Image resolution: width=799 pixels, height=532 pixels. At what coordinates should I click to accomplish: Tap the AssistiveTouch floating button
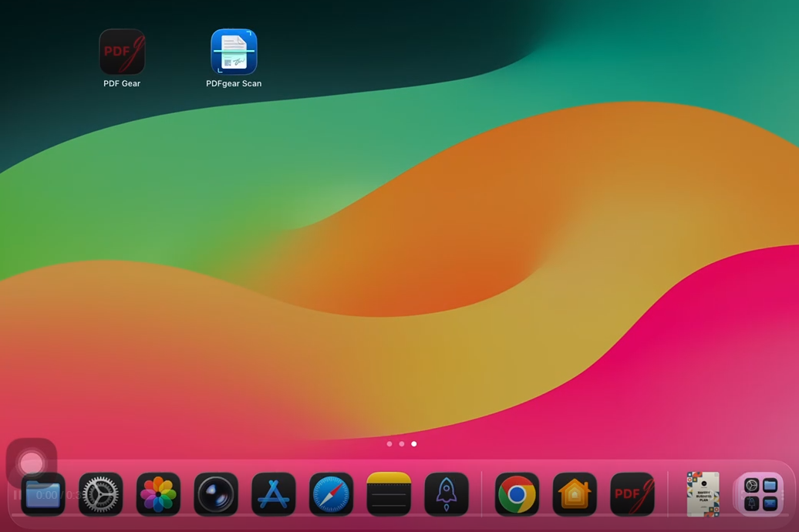[32, 463]
